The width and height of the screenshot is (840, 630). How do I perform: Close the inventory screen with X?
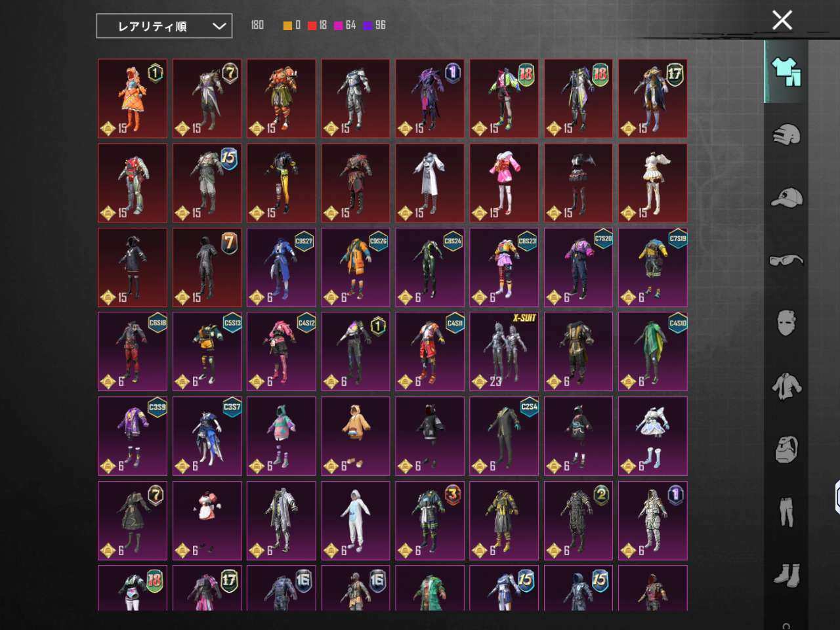(x=782, y=20)
